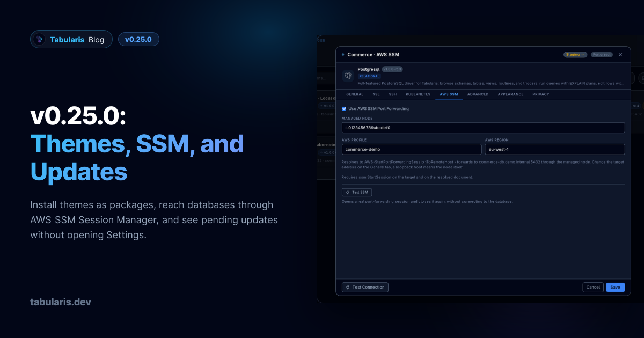Viewport: 644px width, 338px height.
Task: Switch to the General tab
Action: (355, 94)
